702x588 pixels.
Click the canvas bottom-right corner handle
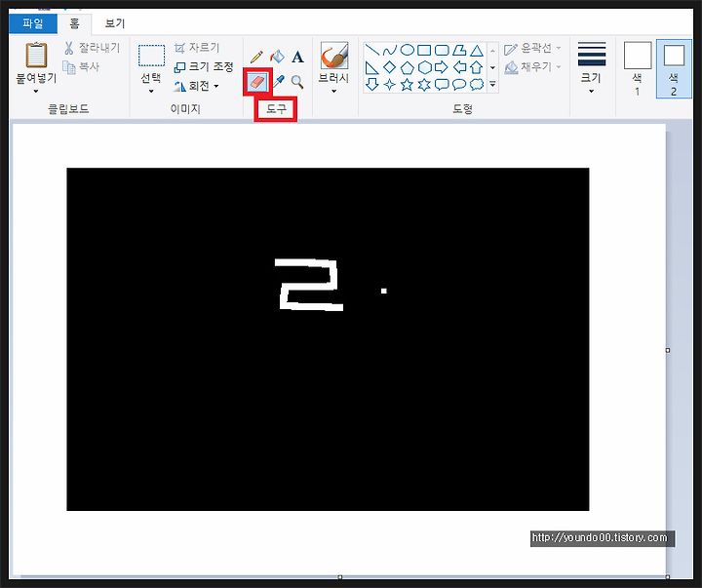click(668, 577)
